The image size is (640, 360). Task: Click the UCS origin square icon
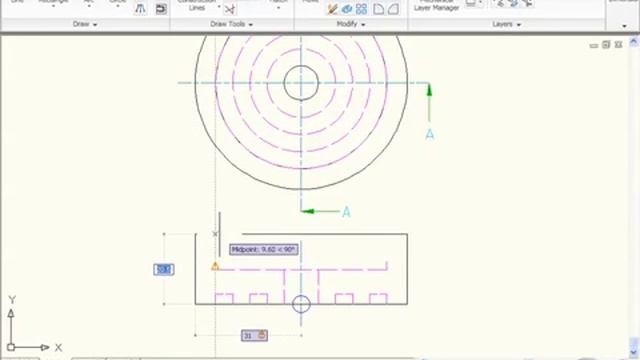point(11,347)
